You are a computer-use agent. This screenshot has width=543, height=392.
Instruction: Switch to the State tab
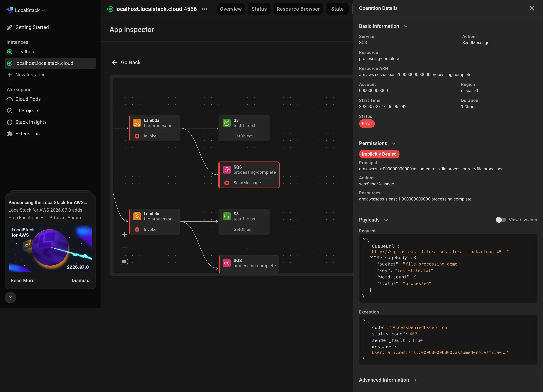coord(337,9)
